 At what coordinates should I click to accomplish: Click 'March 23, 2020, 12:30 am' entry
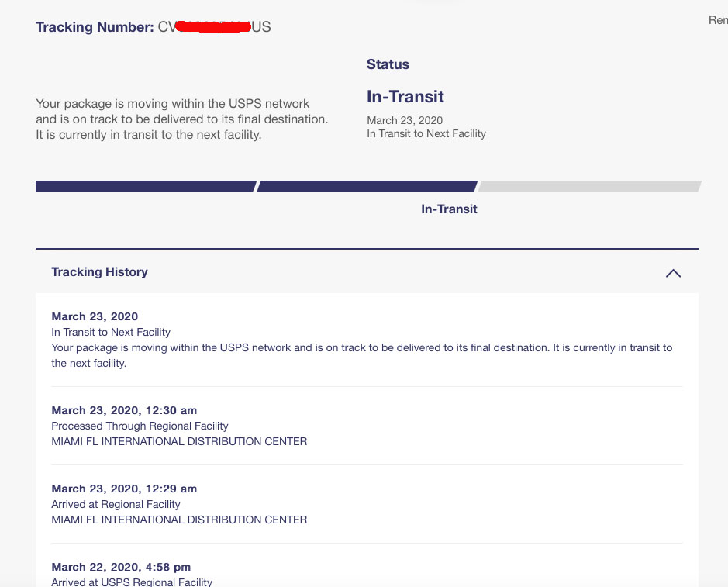124,410
